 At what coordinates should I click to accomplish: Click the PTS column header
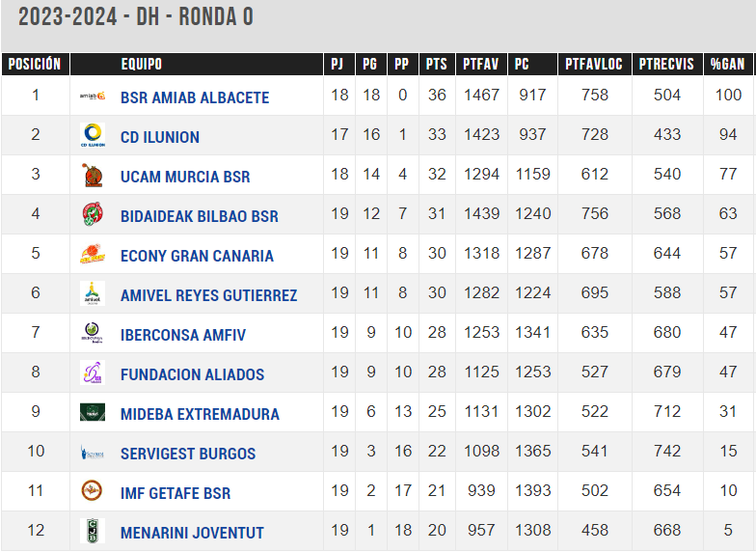[x=437, y=64]
